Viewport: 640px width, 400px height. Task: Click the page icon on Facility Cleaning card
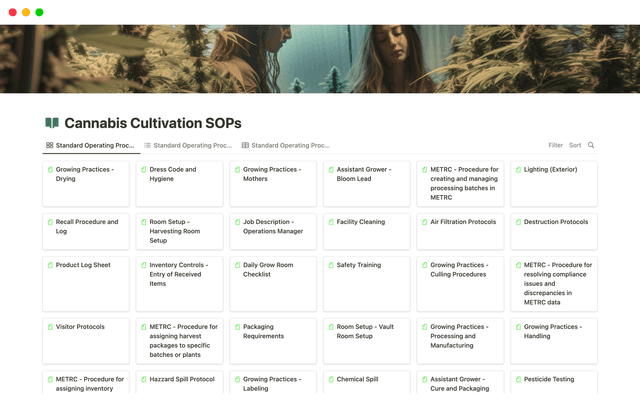[x=331, y=222]
